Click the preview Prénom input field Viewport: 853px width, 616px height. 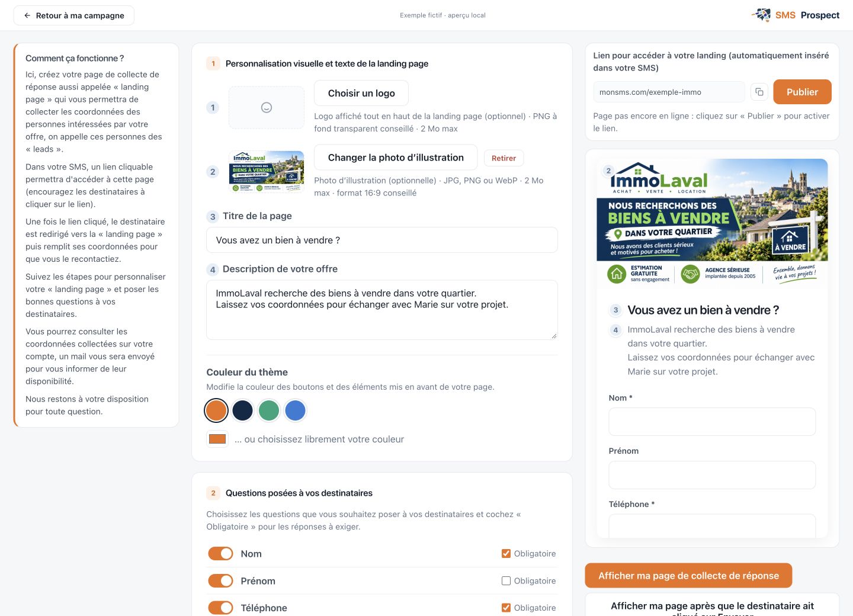712,475
